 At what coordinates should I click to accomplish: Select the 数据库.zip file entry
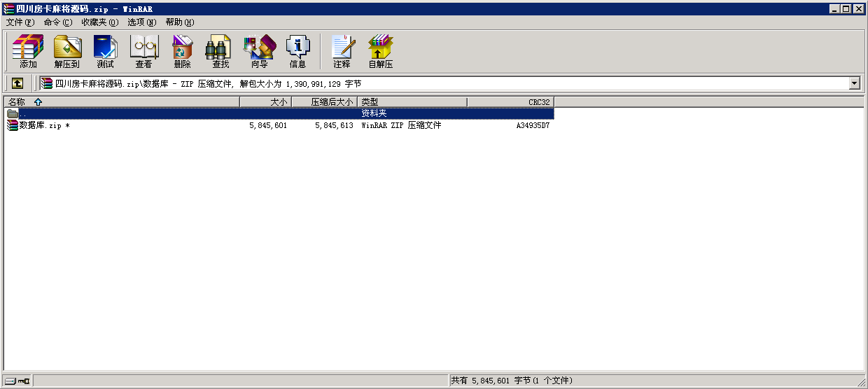(43, 126)
